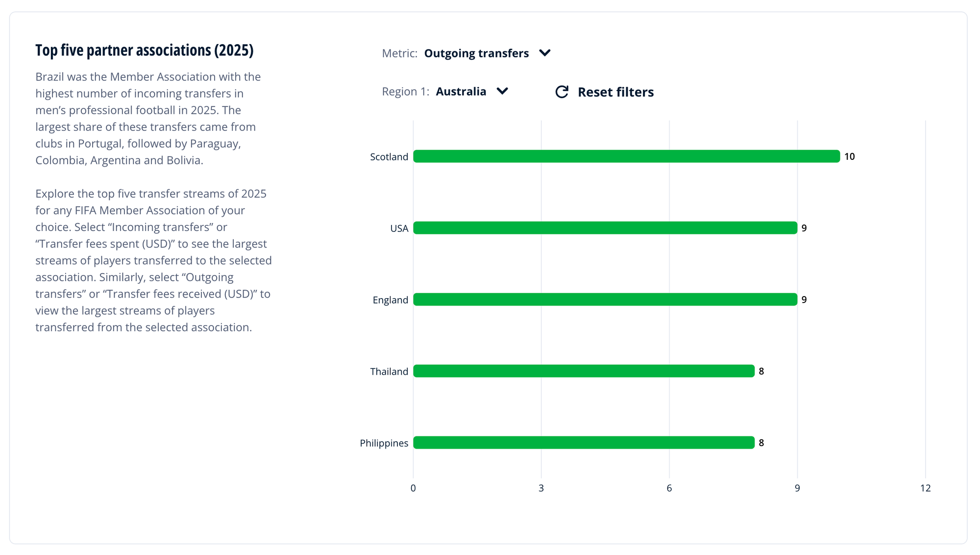The width and height of the screenshot is (980, 555).
Task: Click the Reset filters refresh icon
Action: coord(562,92)
